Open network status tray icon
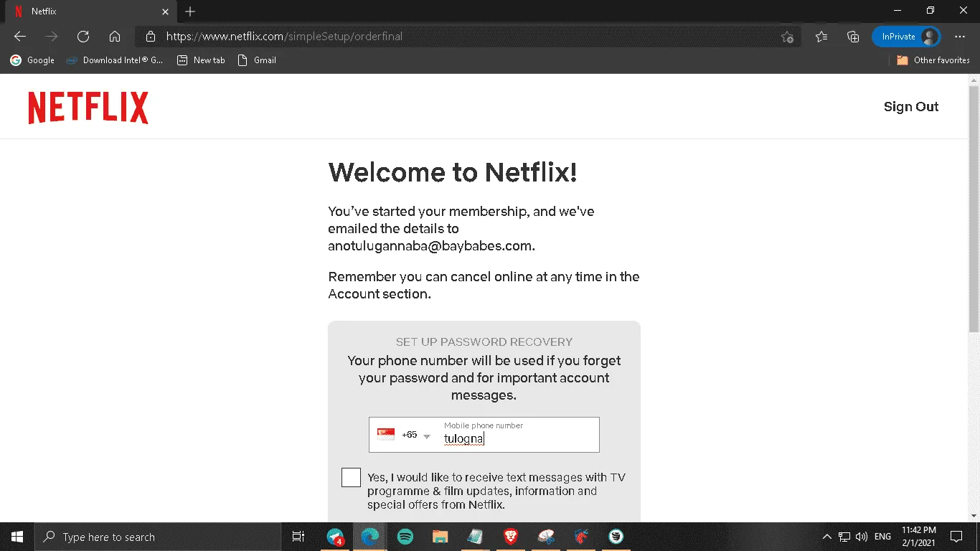Image resolution: width=980 pixels, height=551 pixels. tap(844, 537)
